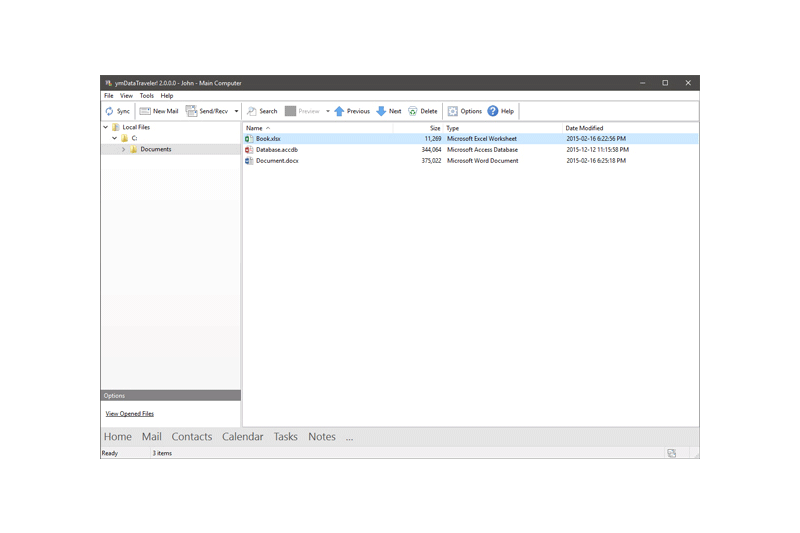The image size is (800, 533).
Task: Click the status bar sync icon
Action: click(x=671, y=453)
